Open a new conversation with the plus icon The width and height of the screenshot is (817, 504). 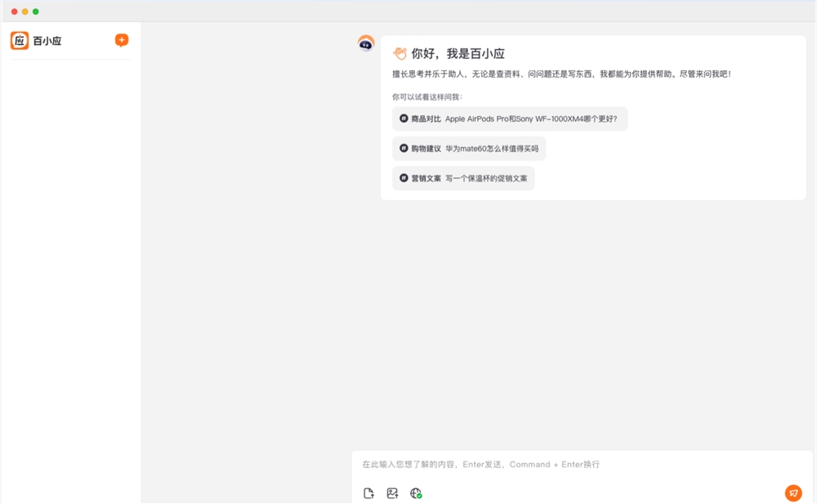121,39
